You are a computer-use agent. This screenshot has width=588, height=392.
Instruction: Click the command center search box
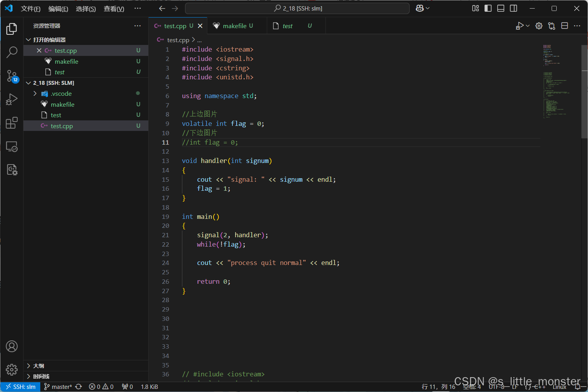click(x=297, y=8)
